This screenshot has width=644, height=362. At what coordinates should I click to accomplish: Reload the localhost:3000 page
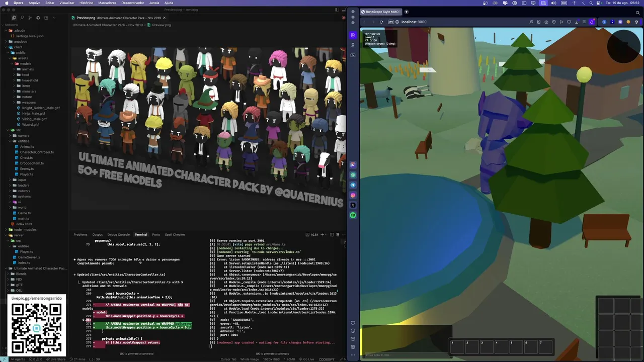click(381, 22)
